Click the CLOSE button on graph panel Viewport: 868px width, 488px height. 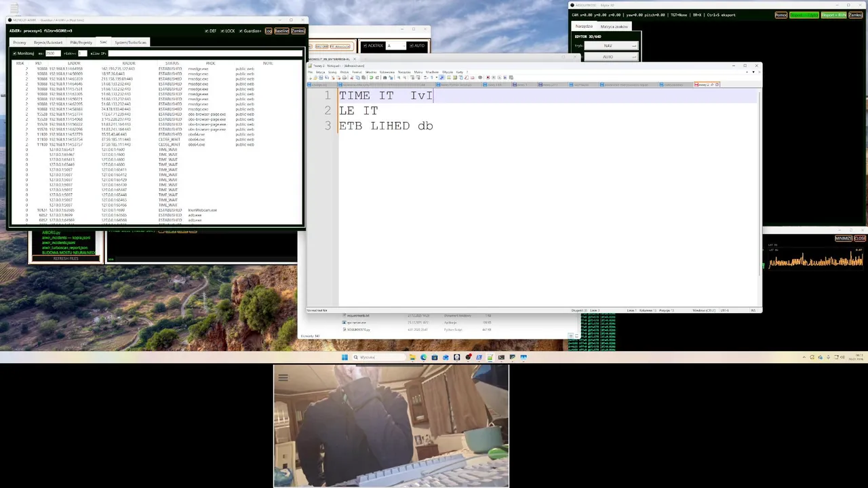click(x=860, y=239)
